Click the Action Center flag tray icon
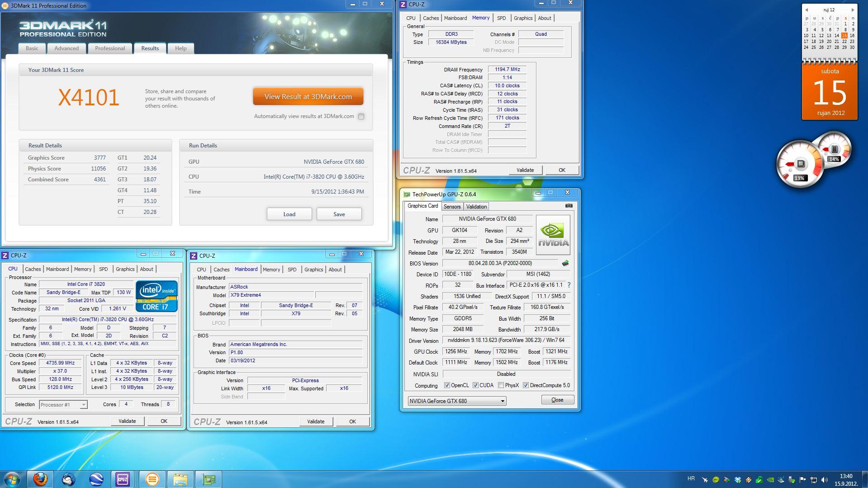 pos(802,480)
